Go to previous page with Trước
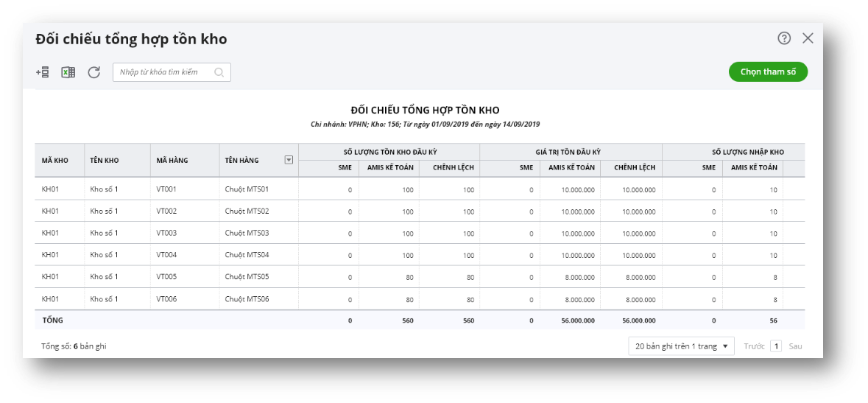Screen dimensions: 868x403 [754, 346]
